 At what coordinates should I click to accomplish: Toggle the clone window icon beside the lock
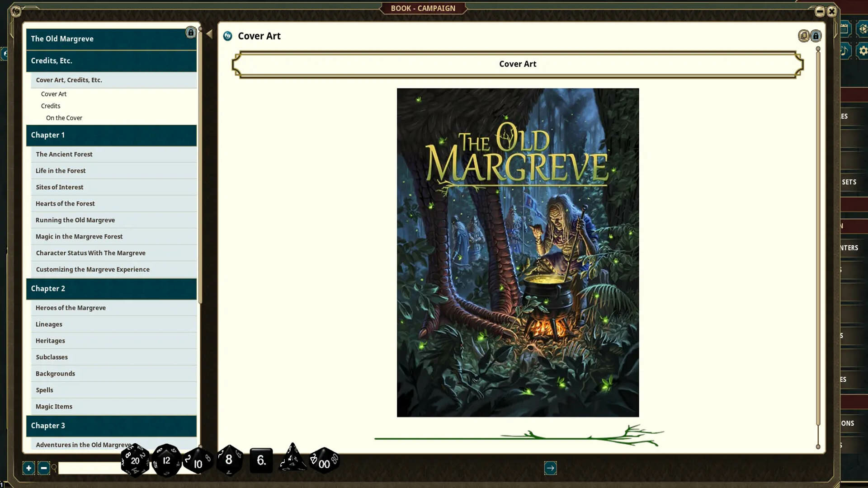click(803, 36)
